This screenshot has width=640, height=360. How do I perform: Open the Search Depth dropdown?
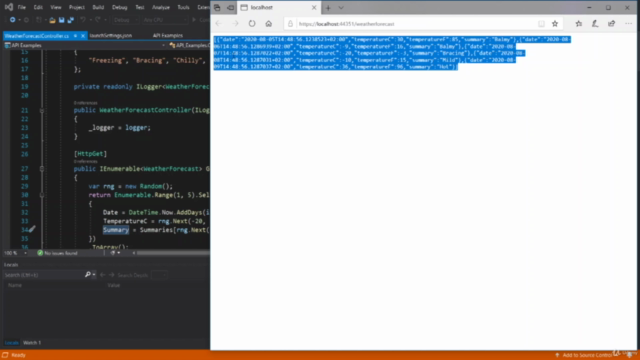159,275
